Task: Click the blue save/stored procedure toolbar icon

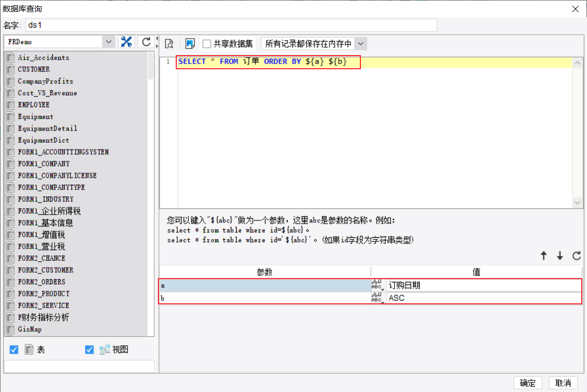Action: point(190,44)
